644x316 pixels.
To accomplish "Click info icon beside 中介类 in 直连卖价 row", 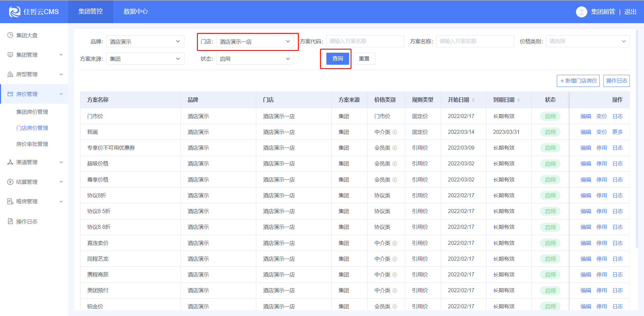I will (x=395, y=243).
